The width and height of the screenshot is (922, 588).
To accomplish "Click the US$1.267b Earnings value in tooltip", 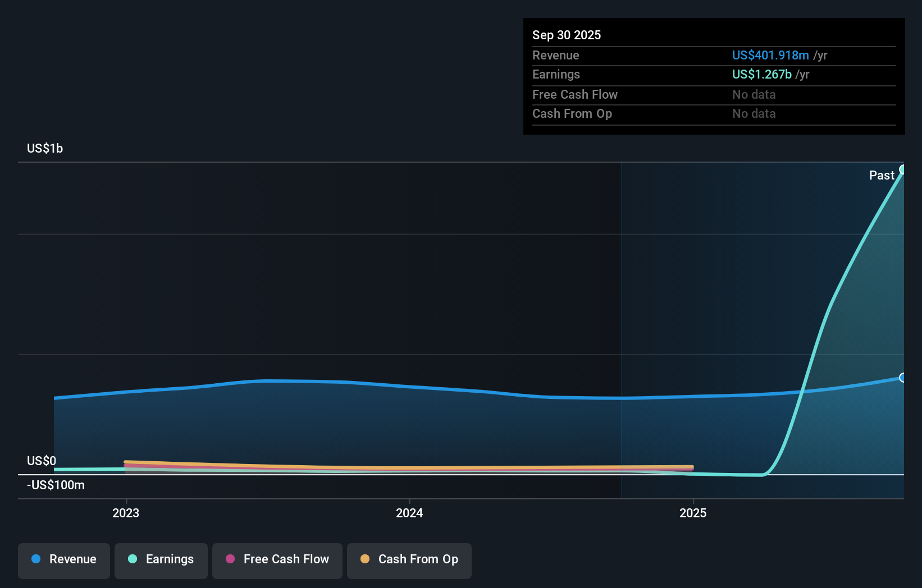I will pyautogui.click(x=761, y=74).
